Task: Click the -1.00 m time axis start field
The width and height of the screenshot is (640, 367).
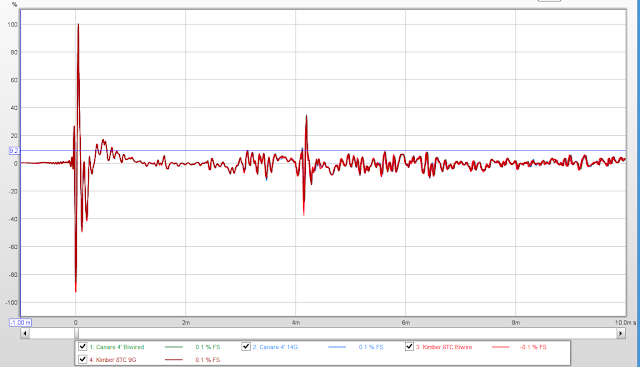Action: click(20, 323)
